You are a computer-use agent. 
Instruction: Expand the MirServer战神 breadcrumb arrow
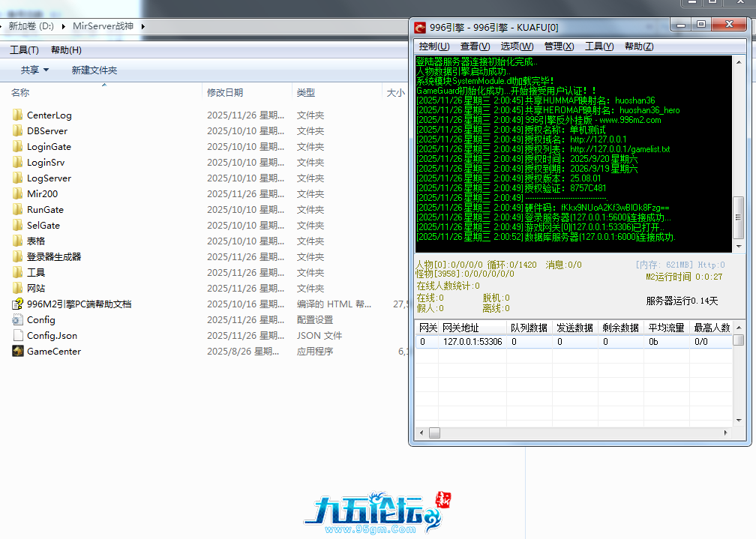click(x=143, y=26)
